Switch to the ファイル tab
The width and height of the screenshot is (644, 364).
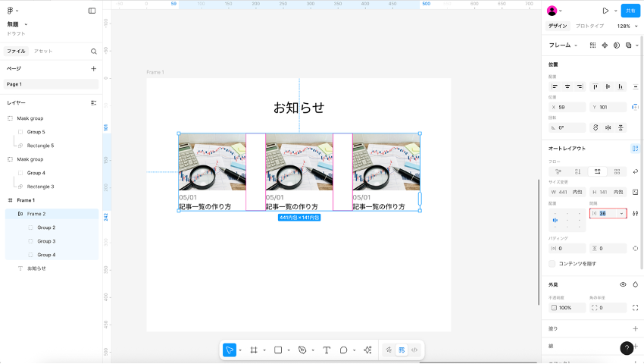coord(16,51)
